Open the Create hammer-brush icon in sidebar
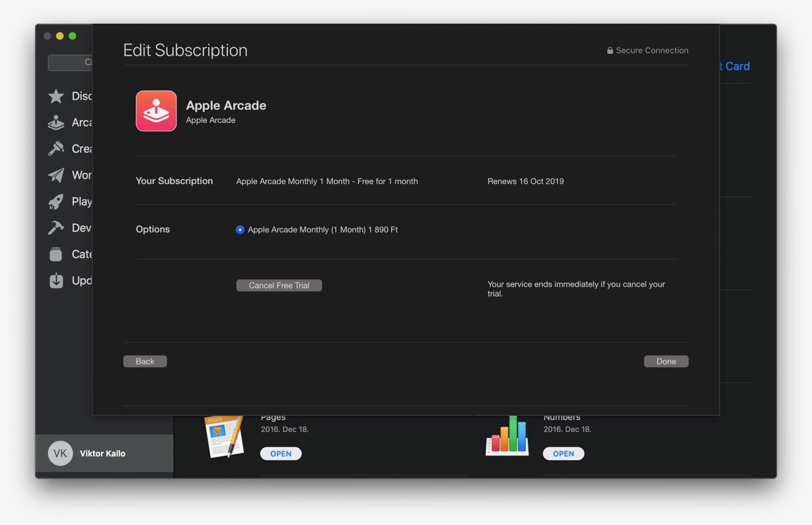812x525 pixels. [56, 149]
